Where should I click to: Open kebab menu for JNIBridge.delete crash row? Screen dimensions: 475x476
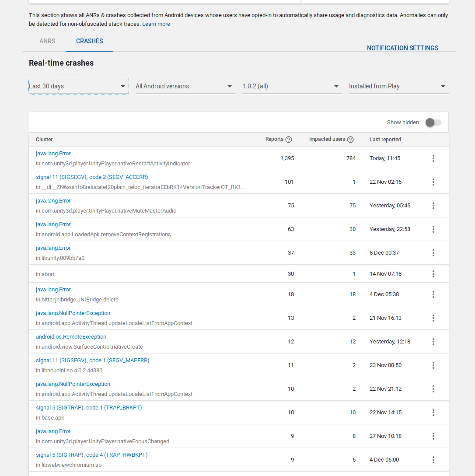pyautogui.click(x=433, y=294)
